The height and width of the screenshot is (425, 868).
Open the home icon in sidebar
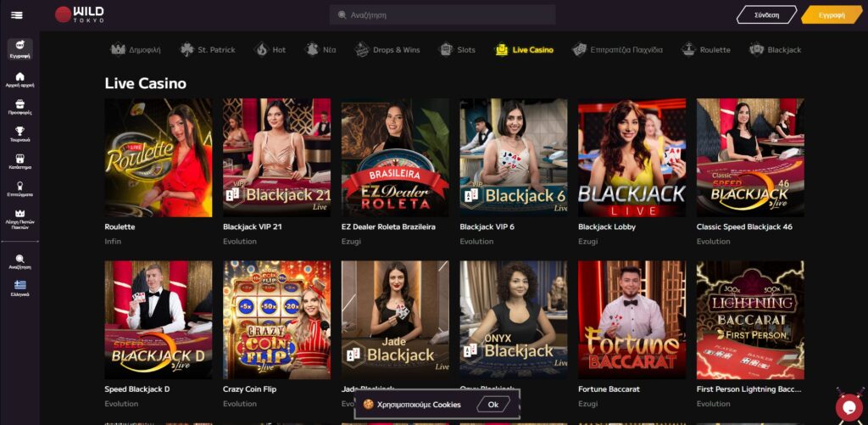(x=20, y=76)
